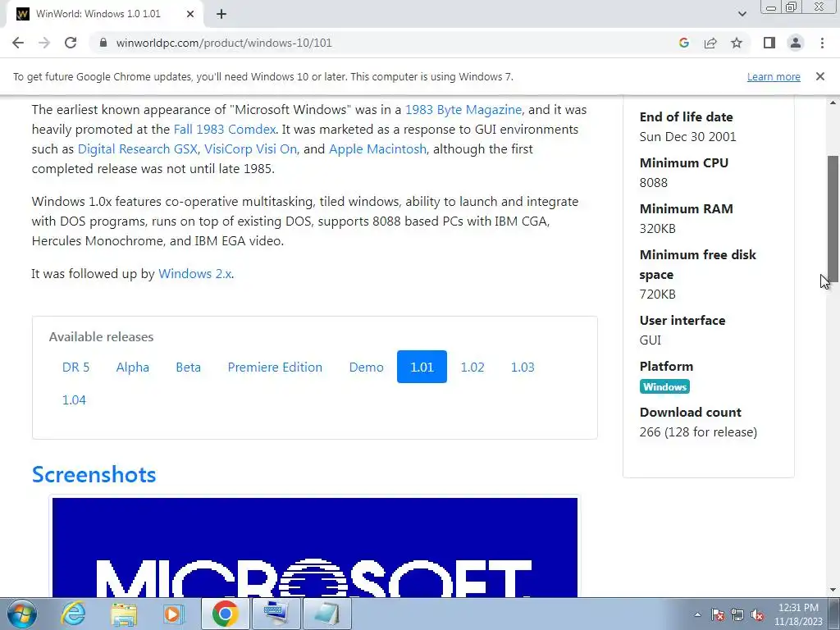The width and height of the screenshot is (840, 630).
Task: Bookmark this page with the star
Action: coord(737,43)
